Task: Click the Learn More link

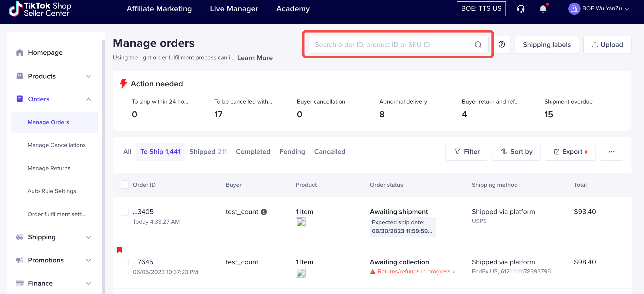Action: (x=255, y=58)
